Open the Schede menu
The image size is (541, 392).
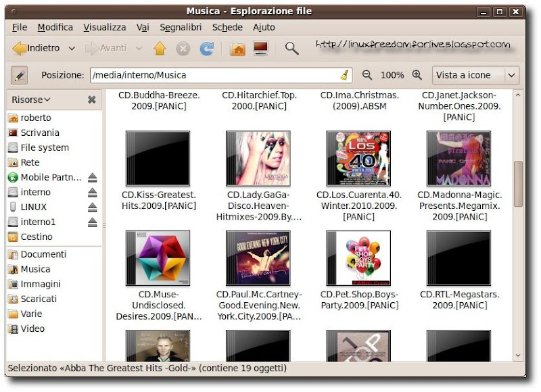tap(227, 27)
